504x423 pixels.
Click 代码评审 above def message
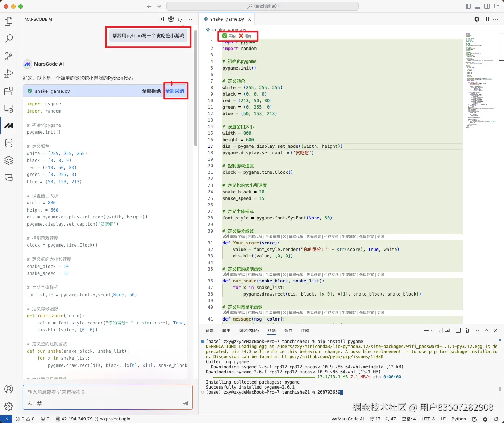366,313
